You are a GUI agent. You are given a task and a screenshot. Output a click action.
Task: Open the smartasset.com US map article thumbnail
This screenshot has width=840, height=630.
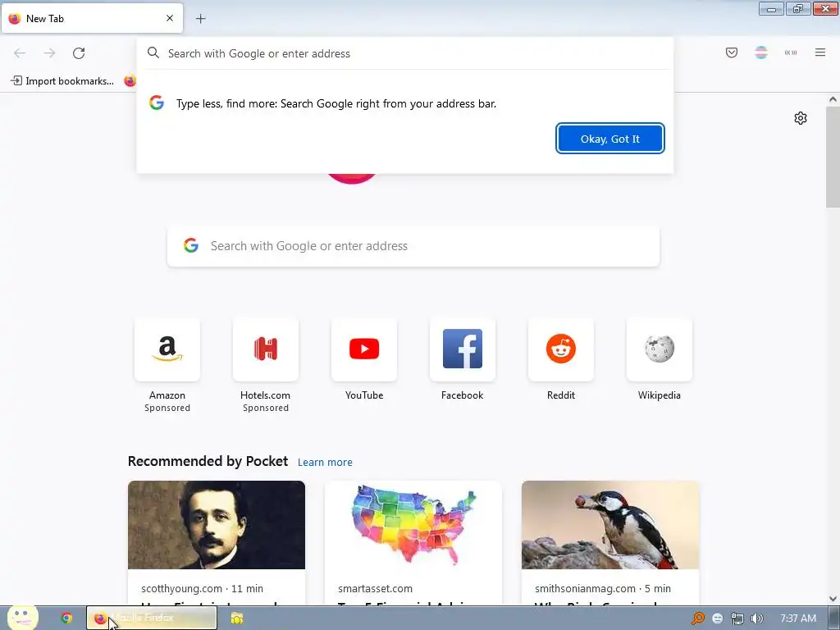(413, 525)
